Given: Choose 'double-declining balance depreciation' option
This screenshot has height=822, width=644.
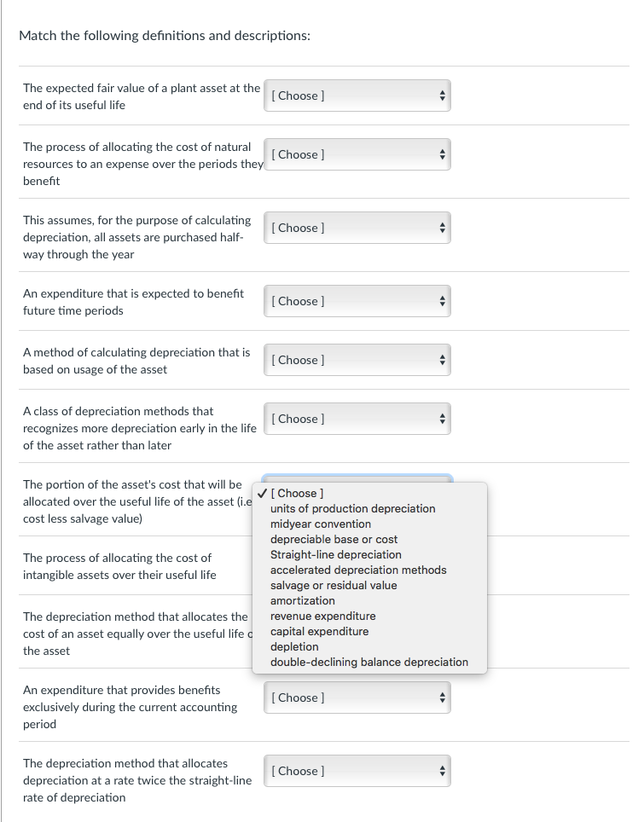Looking at the screenshot, I should [368, 662].
